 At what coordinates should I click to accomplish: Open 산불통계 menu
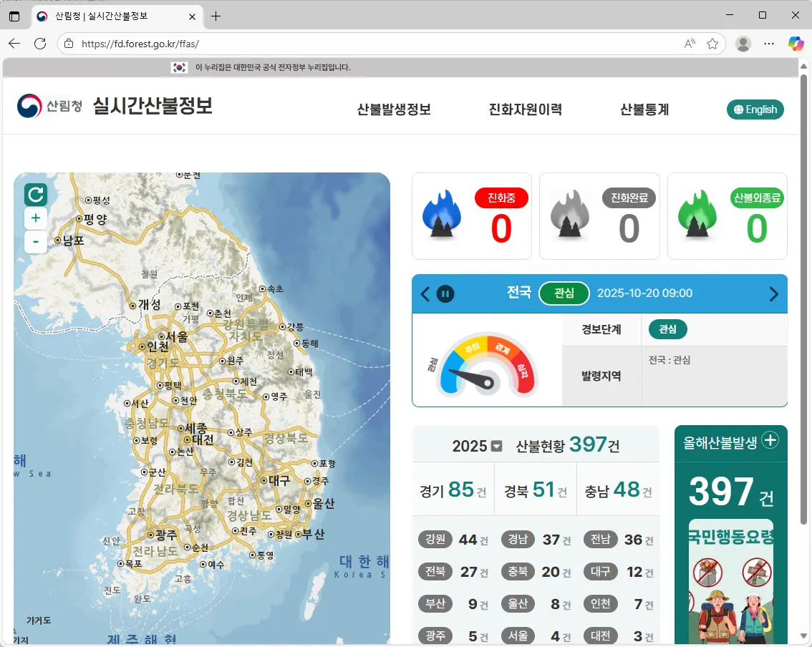[644, 110]
